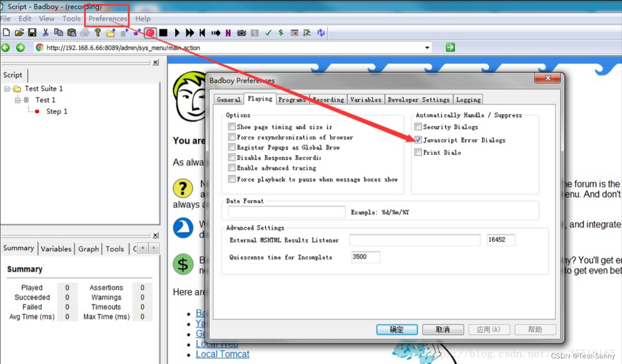
Task: Click the Play triangle button
Action: click(177, 33)
